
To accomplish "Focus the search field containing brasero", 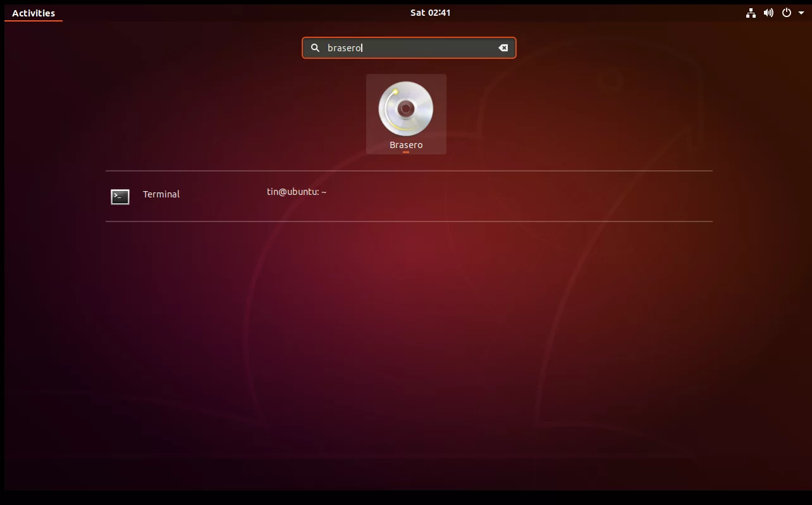I will tap(409, 48).
